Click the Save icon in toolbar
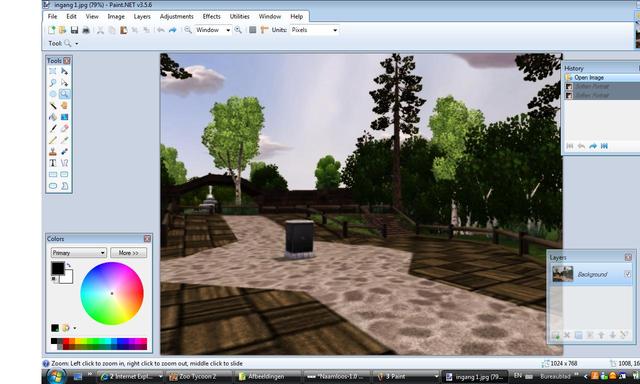 [x=74, y=30]
